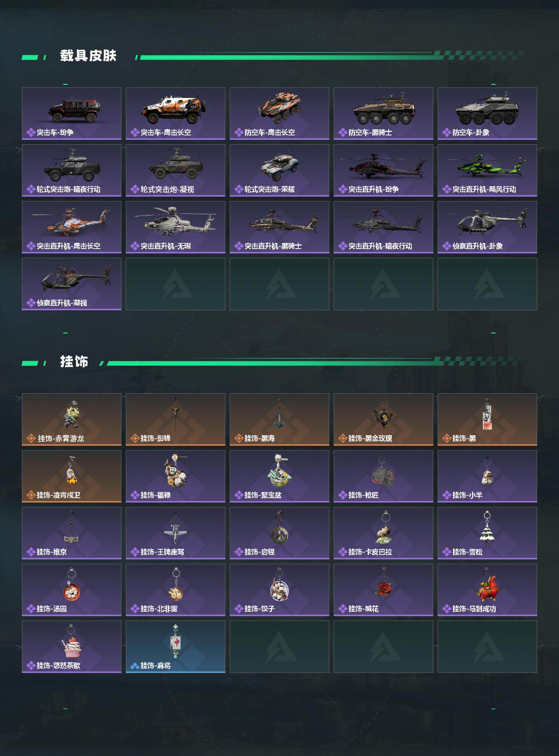Choose the 挂饰-卡皮巴拉 capybara charm

[383, 533]
